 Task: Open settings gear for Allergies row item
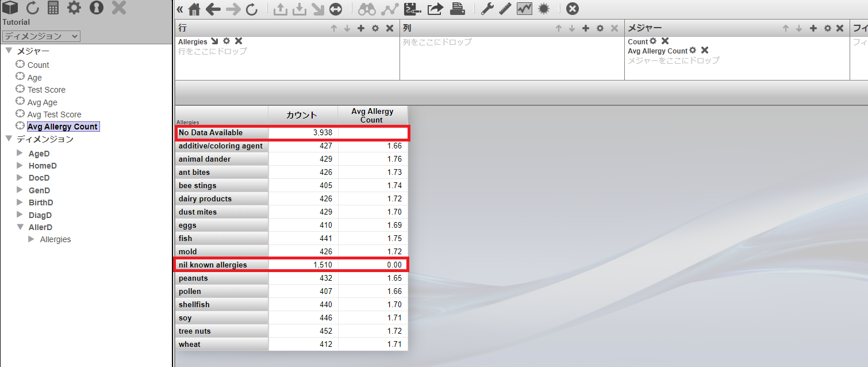(x=226, y=41)
